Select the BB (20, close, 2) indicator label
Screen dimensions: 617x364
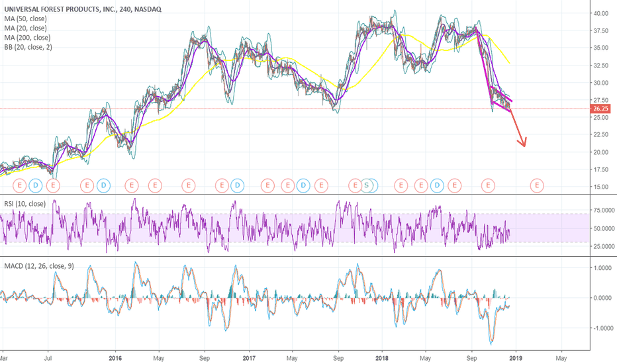coord(28,47)
